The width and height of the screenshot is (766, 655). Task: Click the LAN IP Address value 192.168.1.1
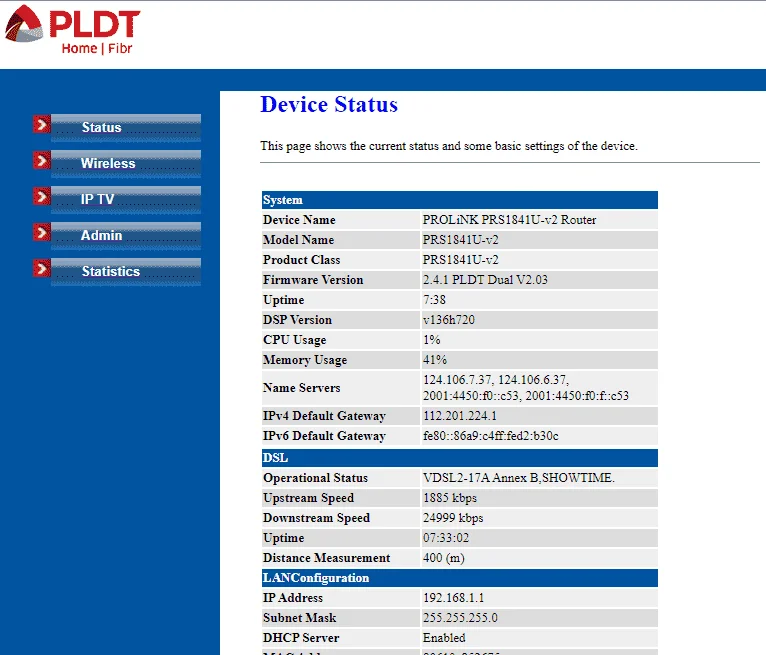[x=453, y=598]
